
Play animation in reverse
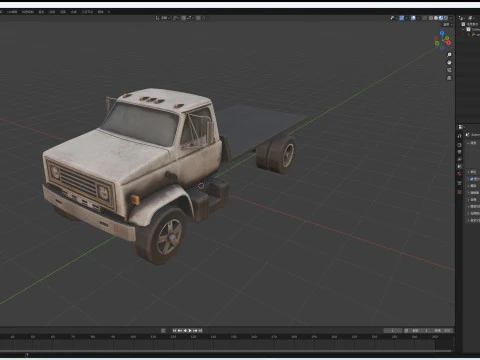(185, 330)
